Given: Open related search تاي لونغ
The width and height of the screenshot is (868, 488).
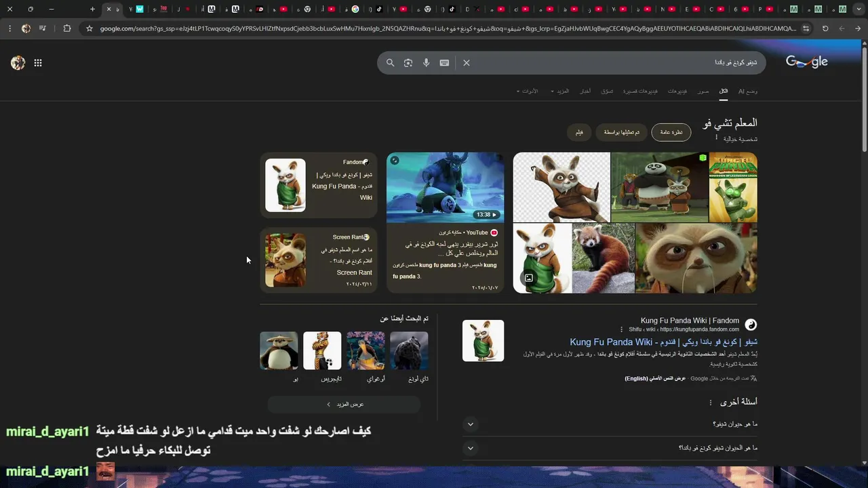Looking at the screenshot, I should click(409, 356).
